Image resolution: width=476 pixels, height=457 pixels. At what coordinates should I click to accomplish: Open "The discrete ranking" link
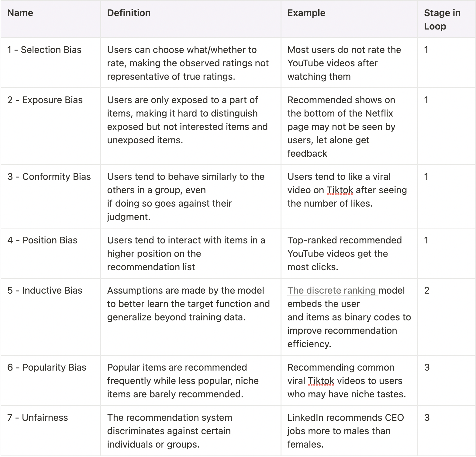[331, 291]
